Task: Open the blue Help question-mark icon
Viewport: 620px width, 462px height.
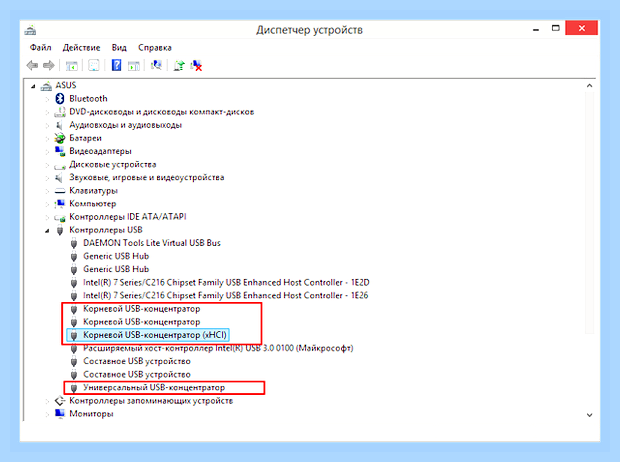Action: coord(116,65)
